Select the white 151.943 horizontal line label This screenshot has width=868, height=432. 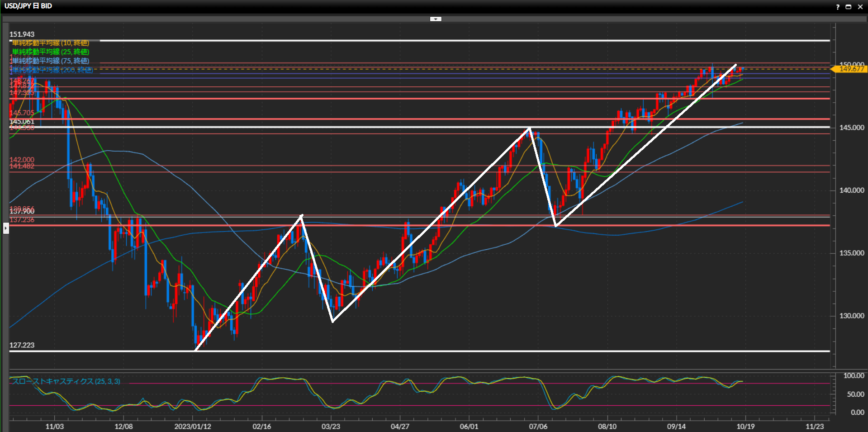click(x=22, y=34)
